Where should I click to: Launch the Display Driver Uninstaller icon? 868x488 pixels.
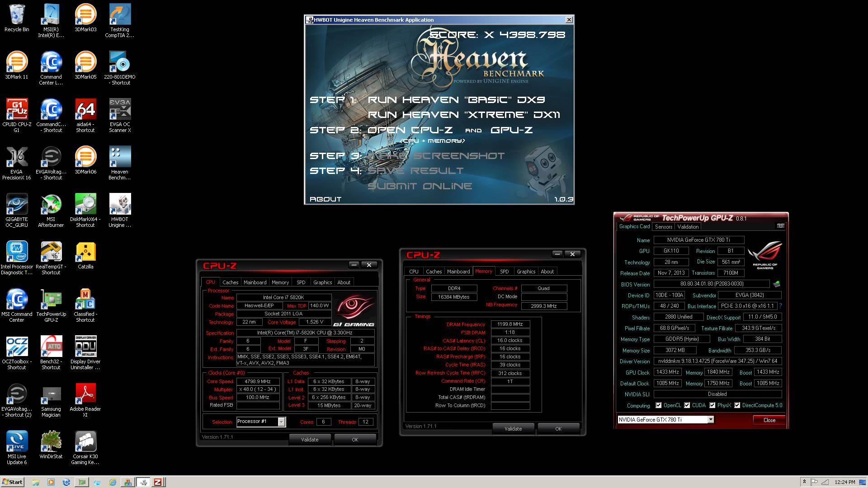[85, 352]
